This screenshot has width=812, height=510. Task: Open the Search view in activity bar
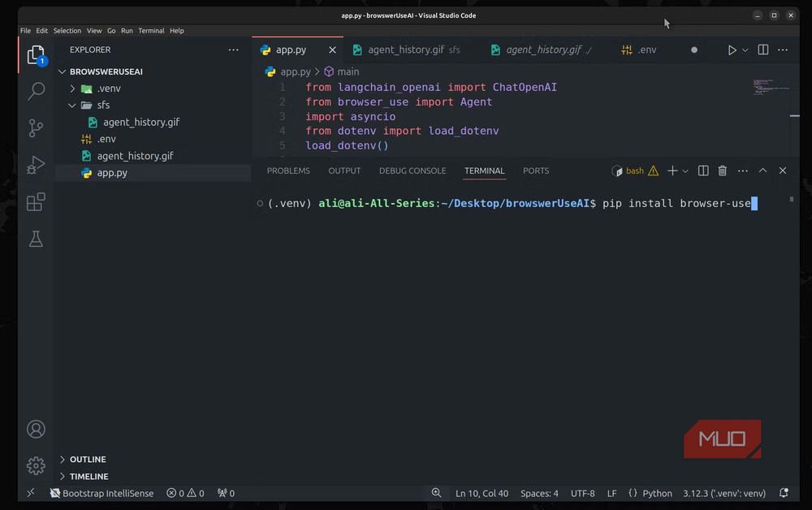36,91
